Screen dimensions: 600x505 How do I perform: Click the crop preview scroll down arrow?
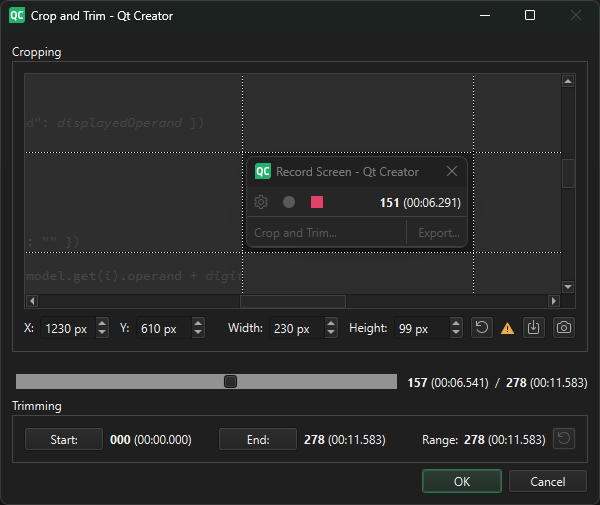(x=568, y=287)
